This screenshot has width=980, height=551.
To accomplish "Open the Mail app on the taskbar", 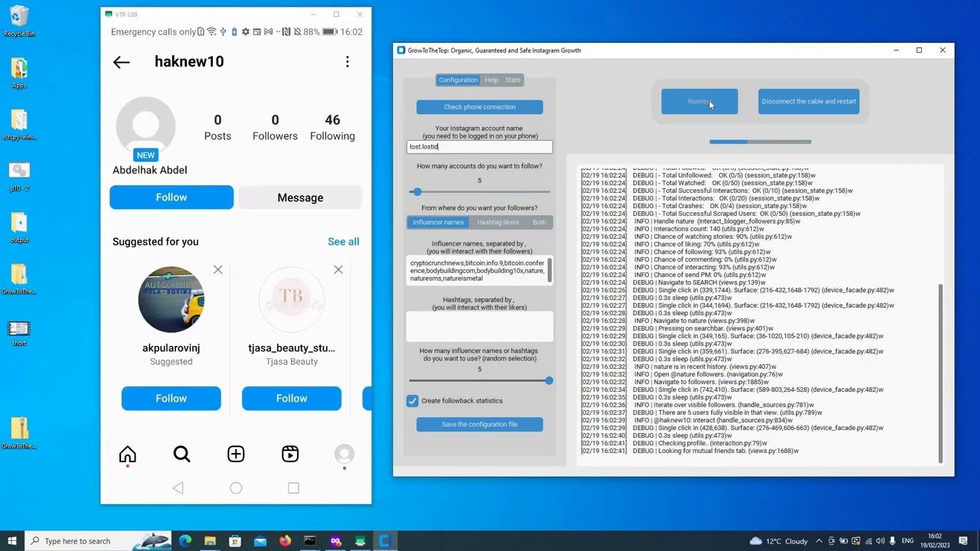I will (260, 541).
